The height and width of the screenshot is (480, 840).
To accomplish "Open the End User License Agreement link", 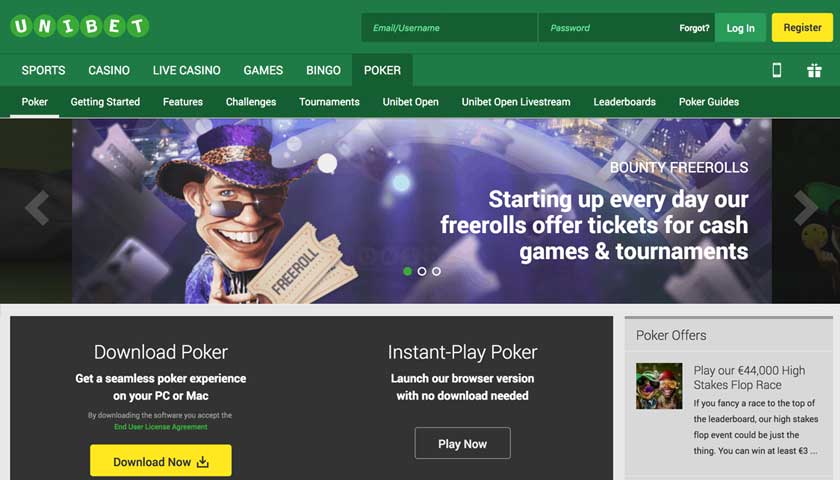I will point(161,427).
